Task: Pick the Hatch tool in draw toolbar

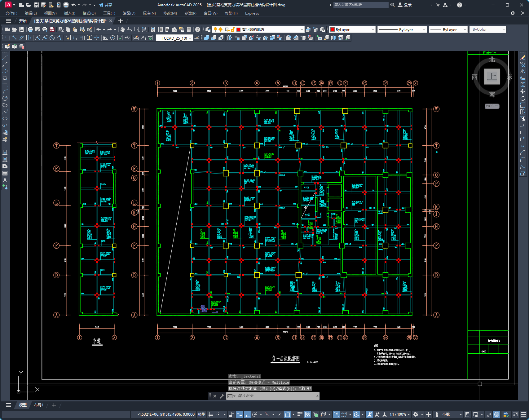Action: (5, 153)
